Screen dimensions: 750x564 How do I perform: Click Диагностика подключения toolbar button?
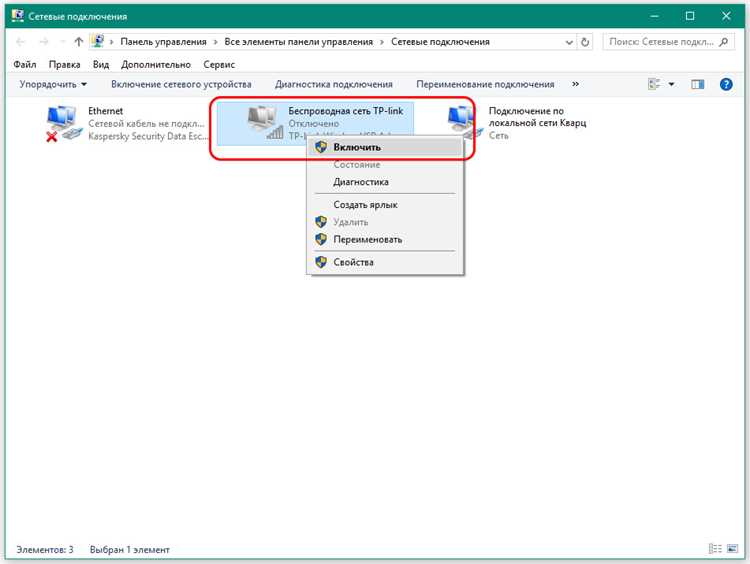click(x=334, y=84)
